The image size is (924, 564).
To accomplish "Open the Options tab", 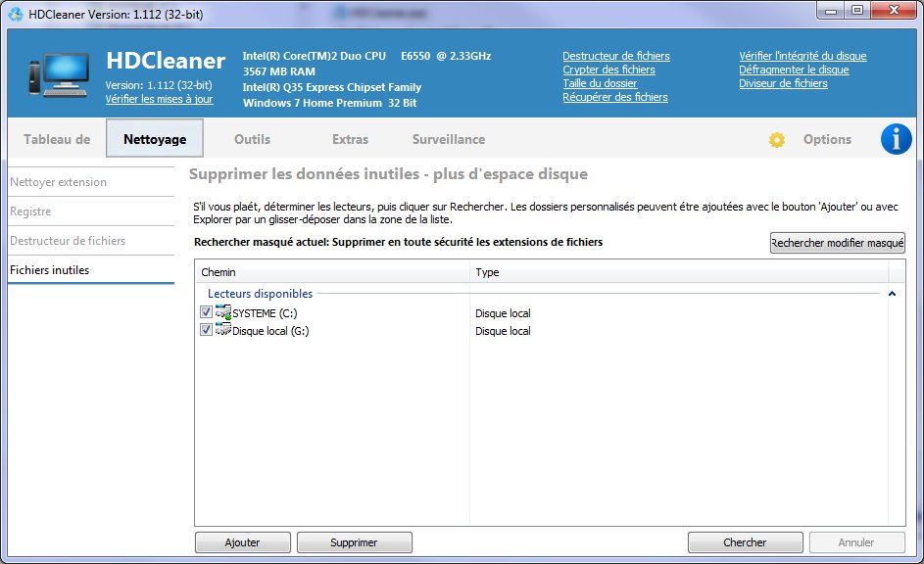I will (827, 139).
